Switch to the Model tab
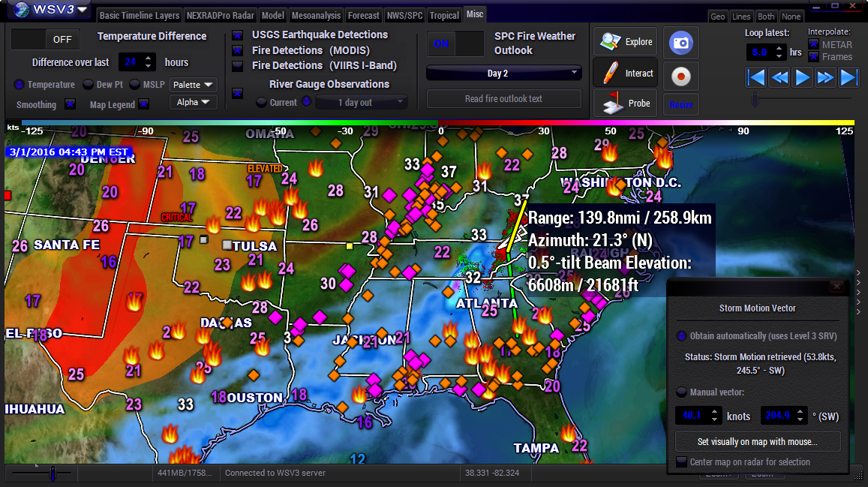868x487 pixels. click(x=273, y=16)
